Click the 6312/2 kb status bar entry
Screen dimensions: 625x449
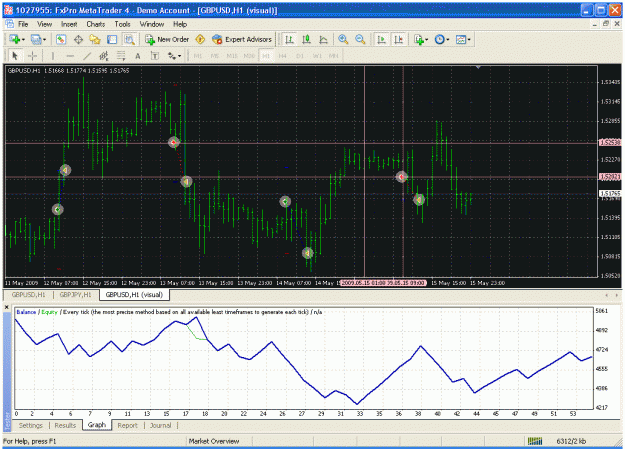click(571, 441)
